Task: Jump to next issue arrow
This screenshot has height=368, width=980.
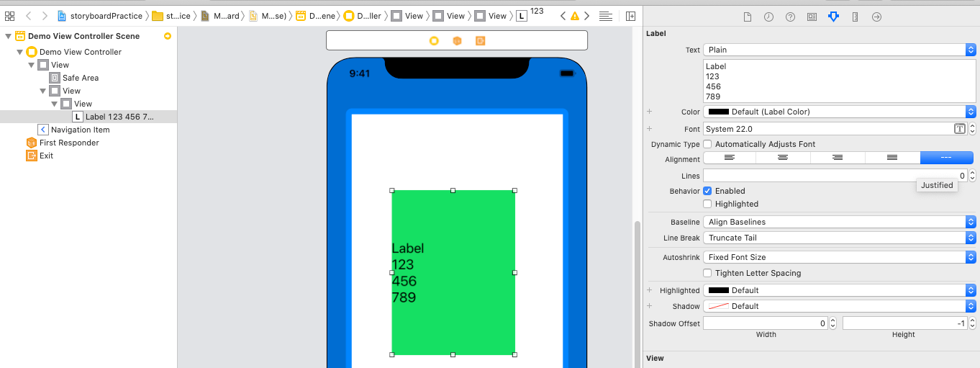Action: click(x=587, y=16)
